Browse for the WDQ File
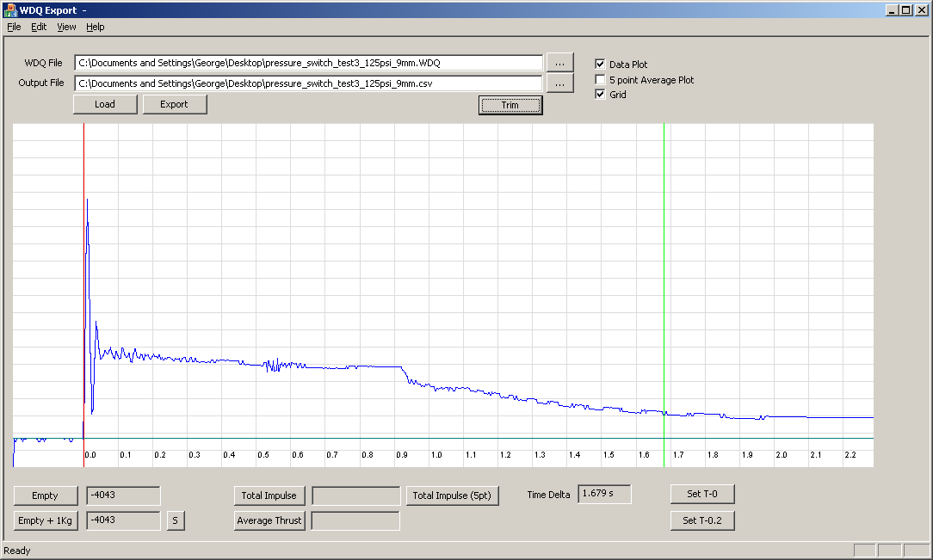The image size is (933, 560). [x=560, y=63]
